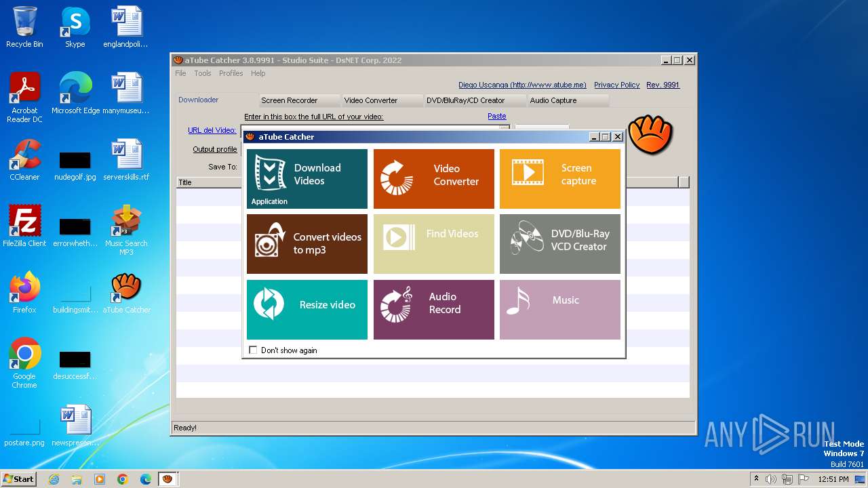This screenshot has height=488, width=868.
Task: Click the Rev. 9991 link
Action: 663,85
